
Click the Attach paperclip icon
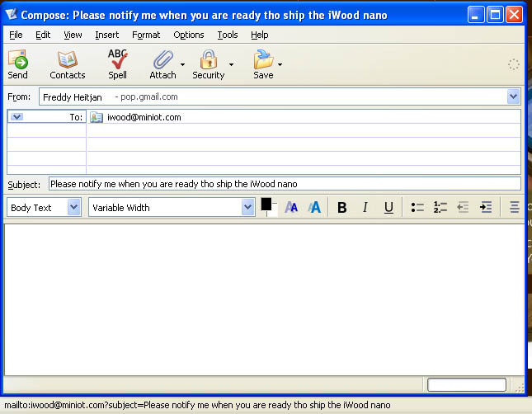163,59
